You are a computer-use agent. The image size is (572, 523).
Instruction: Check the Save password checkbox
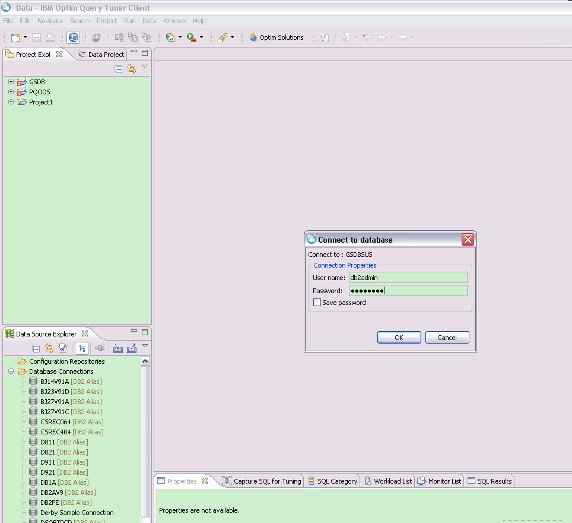[317, 302]
